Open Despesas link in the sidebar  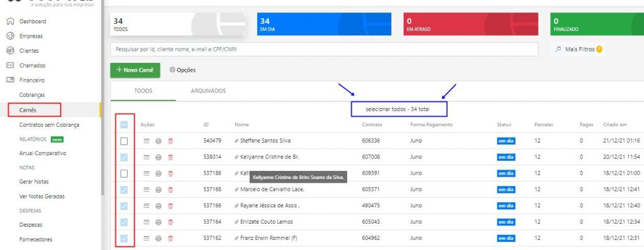click(x=31, y=225)
